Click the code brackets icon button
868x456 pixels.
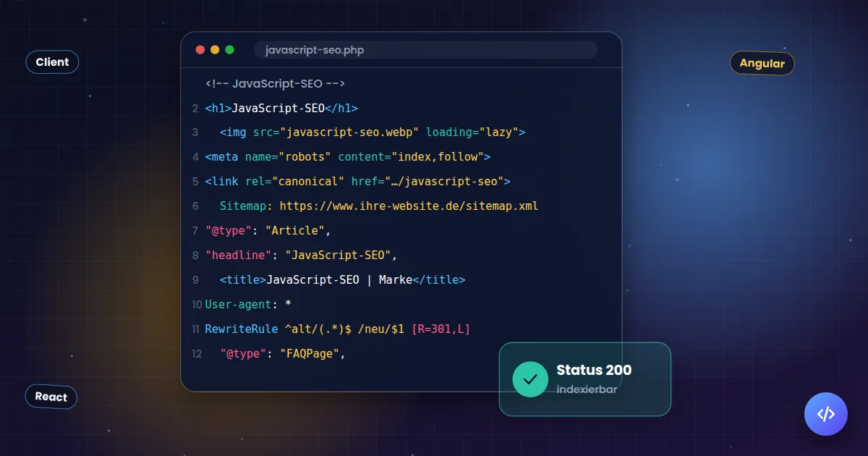(825, 414)
